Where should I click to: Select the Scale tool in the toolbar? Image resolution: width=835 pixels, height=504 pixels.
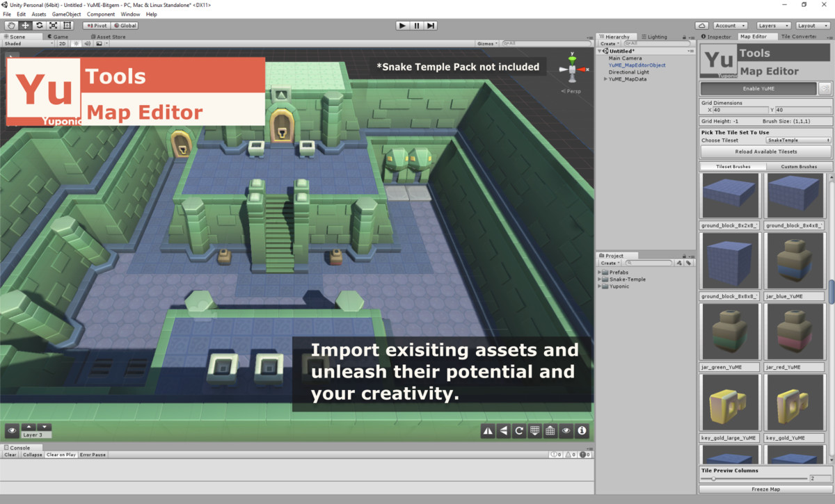click(x=53, y=26)
